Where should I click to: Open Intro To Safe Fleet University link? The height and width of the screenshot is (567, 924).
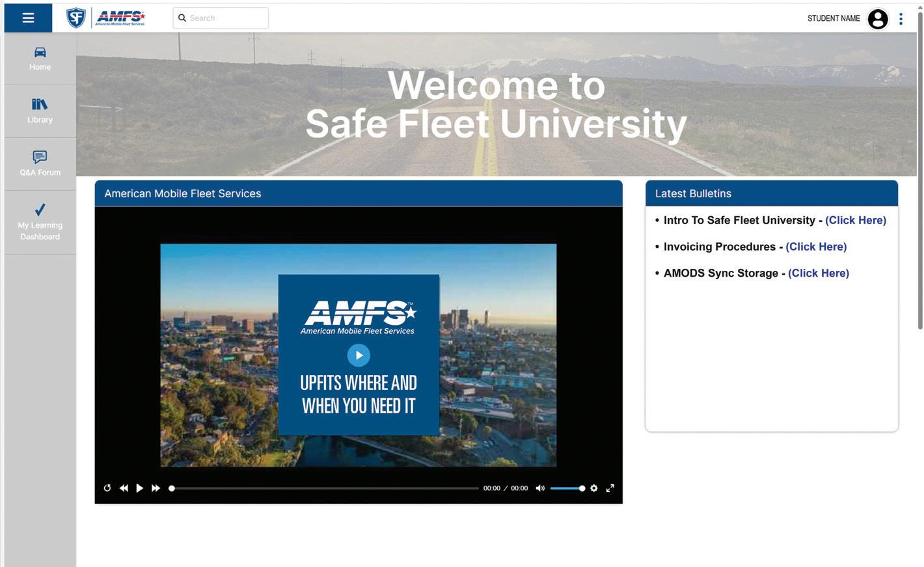tap(856, 220)
